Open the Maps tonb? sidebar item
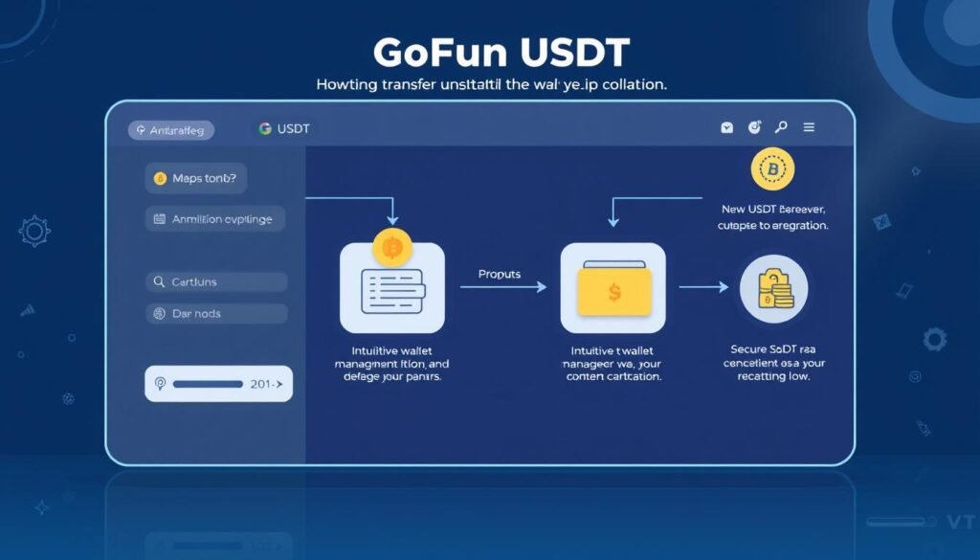Viewport: 980px width, 560px height. 196,179
